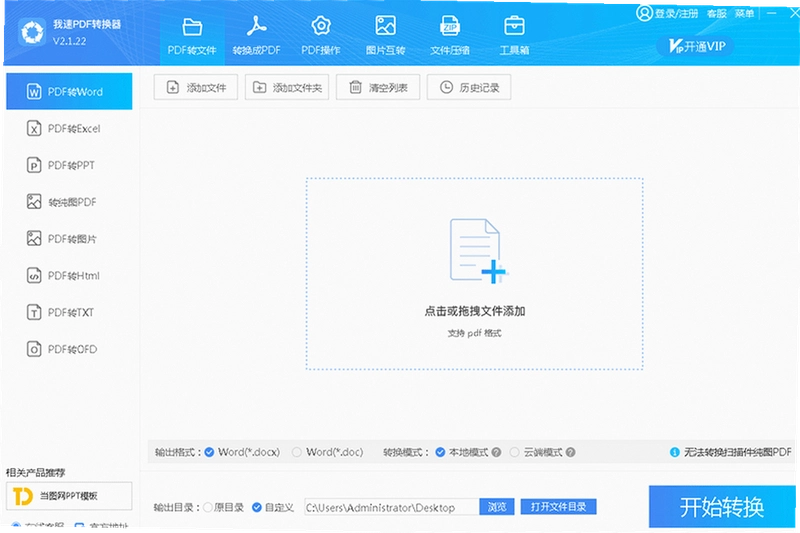Viewport: 800px width, 533px height.
Task: Click 无法转换扫描件纯图PDF notice
Action: point(738,452)
